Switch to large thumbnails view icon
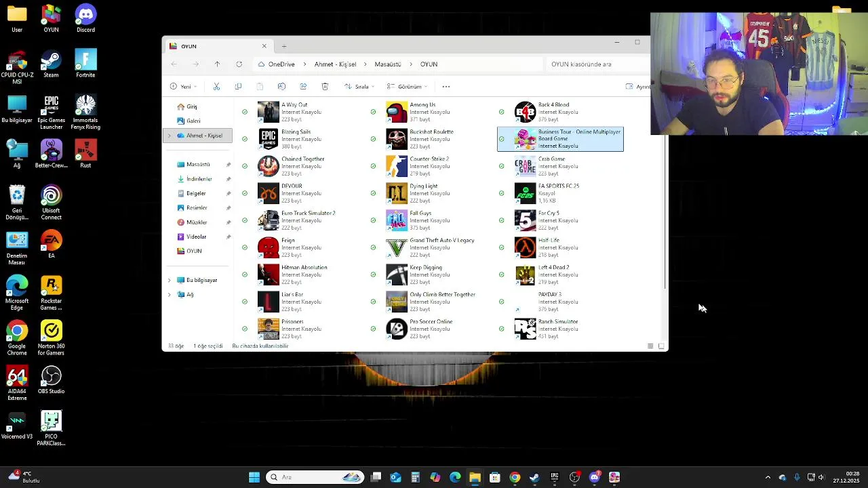Viewport: 868px width, 488px height. (661, 346)
